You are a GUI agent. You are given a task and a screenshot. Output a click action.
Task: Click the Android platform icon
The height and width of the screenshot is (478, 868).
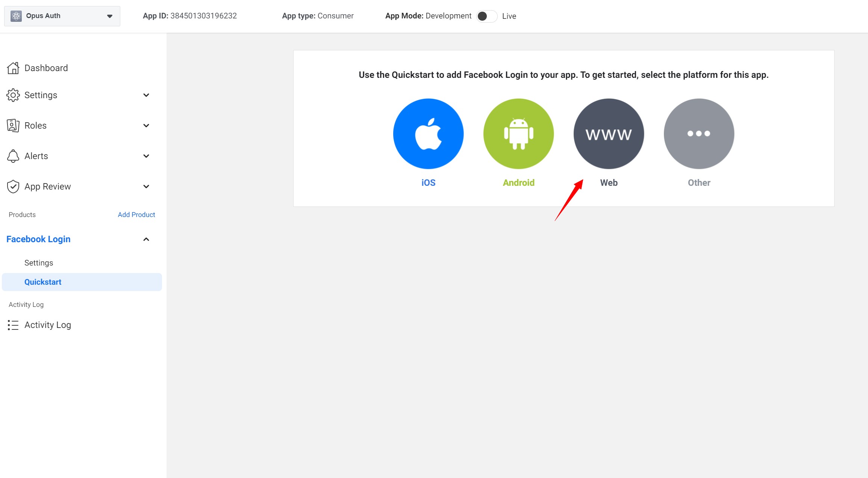[x=518, y=133]
